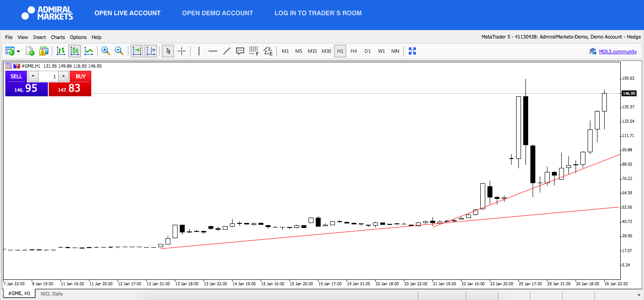Set timeframe to M30
The width and height of the screenshot is (644, 300).
point(326,51)
